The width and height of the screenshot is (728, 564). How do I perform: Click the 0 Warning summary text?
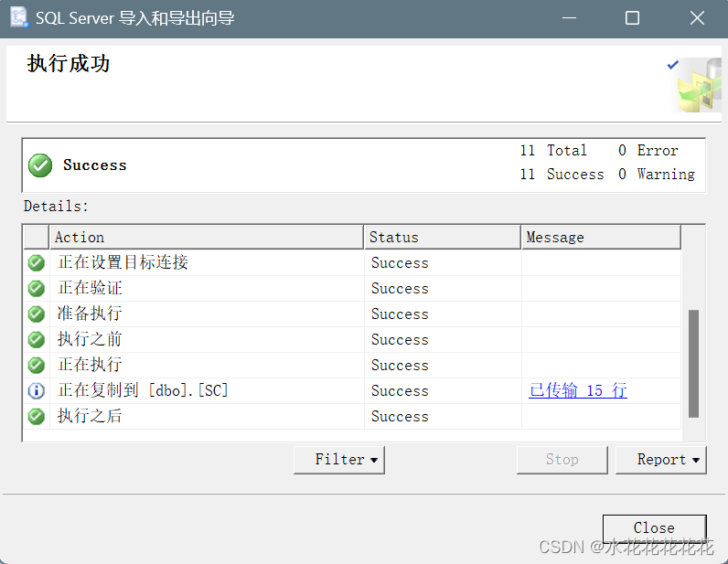[657, 174]
